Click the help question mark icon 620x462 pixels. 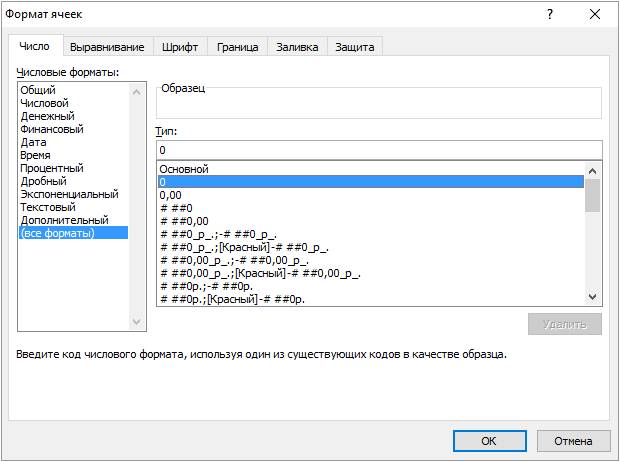[549, 15]
